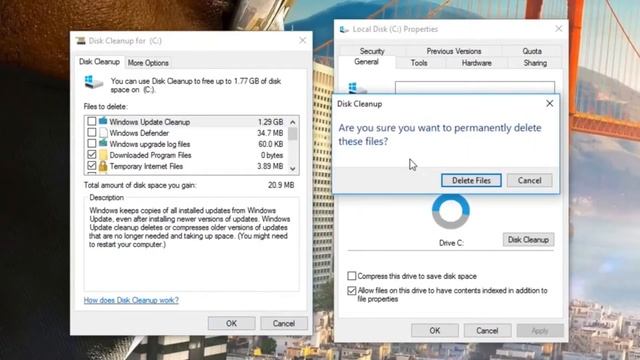Close the Disk Cleanup for (C:) window
Image resolution: width=640 pixels, height=360 pixels.
tap(302, 40)
